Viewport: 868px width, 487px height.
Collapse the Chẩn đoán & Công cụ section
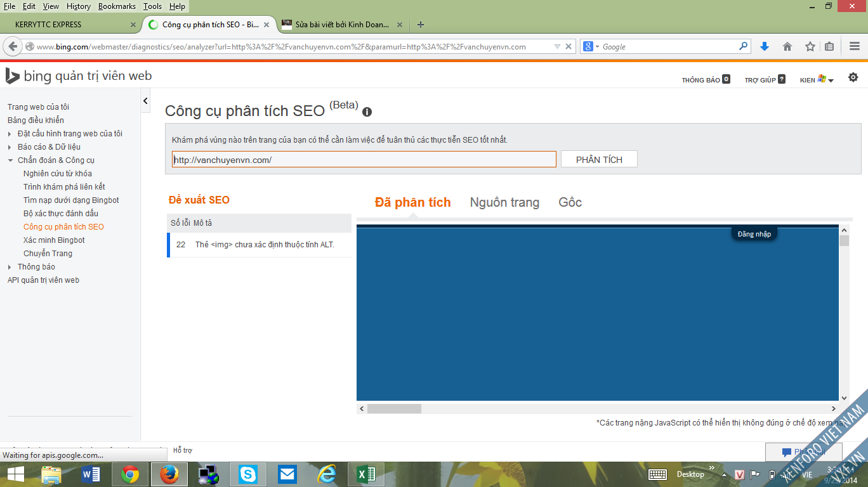[x=10, y=160]
